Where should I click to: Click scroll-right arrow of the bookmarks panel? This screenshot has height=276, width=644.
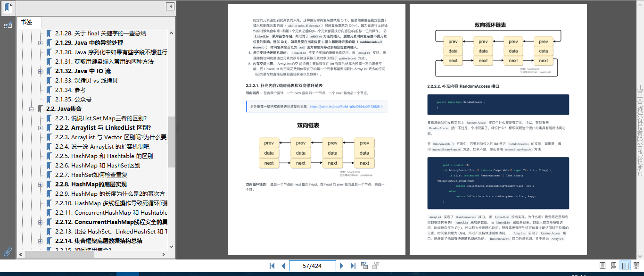(x=164, y=255)
